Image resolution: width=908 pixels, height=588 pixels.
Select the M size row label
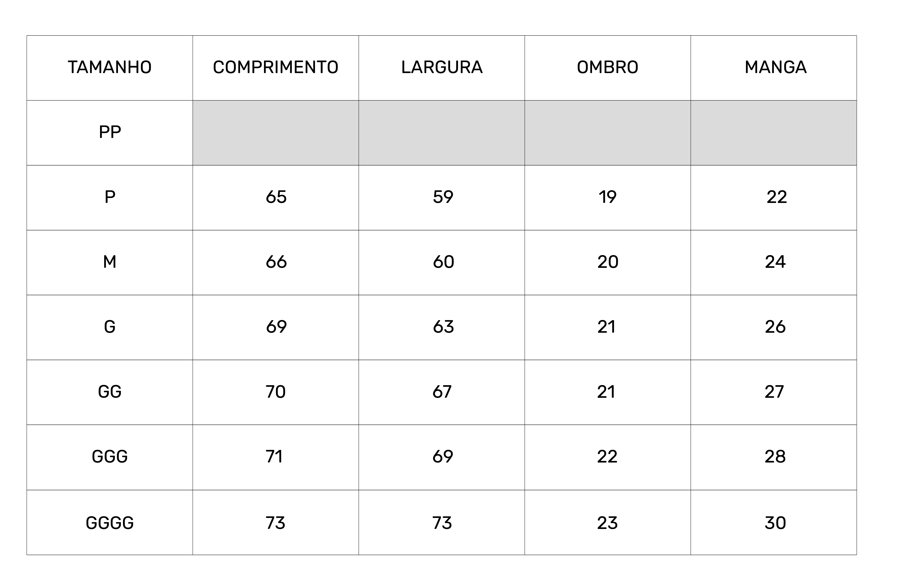click(110, 262)
